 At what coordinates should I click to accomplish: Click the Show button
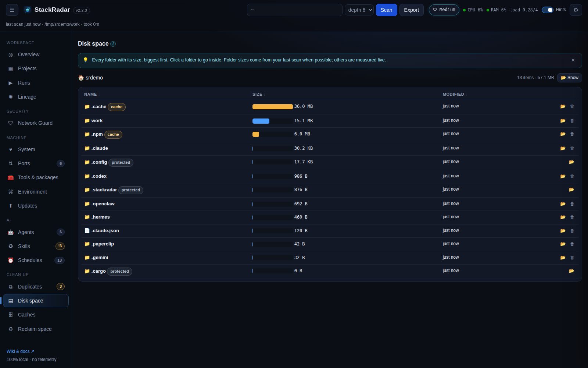569,78
